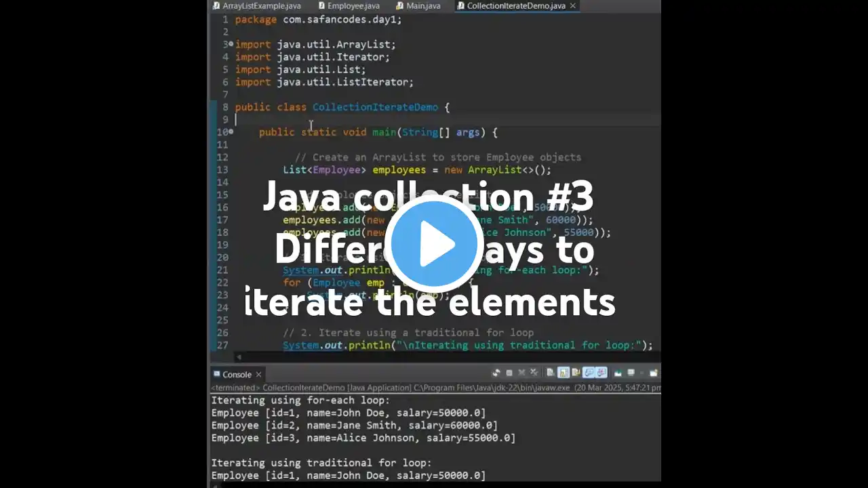Click console line 'Employee [id=3, name=Alice Johnson'
Screen dimensions: 868x488
click(x=363, y=438)
